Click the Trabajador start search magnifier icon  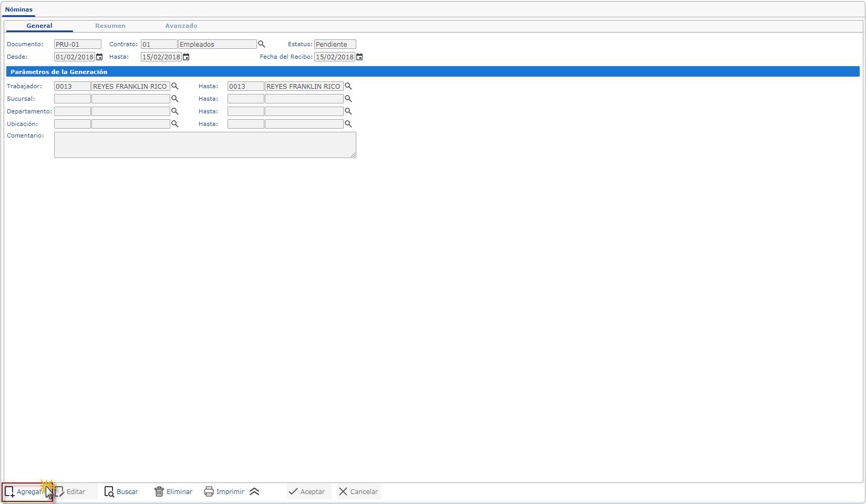[x=175, y=87]
